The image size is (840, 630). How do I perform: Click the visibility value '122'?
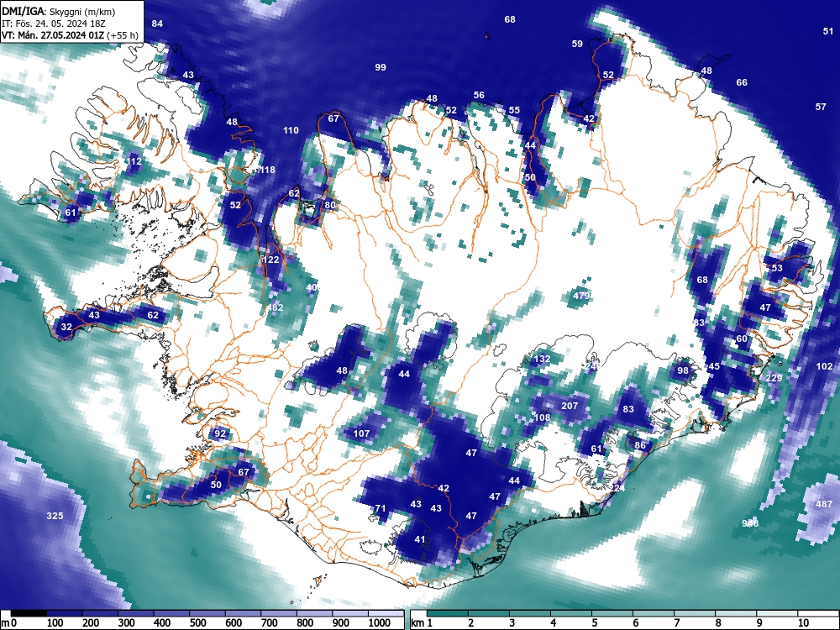[271, 260]
